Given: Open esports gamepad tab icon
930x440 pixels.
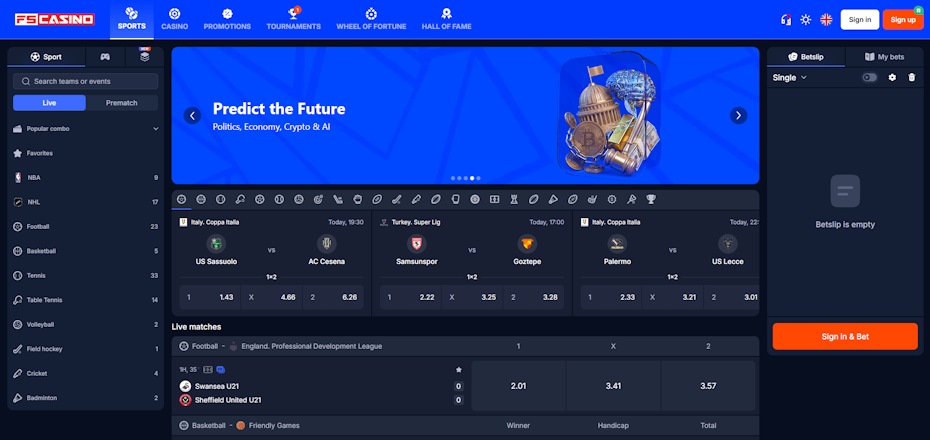Looking at the screenshot, I should (105, 57).
